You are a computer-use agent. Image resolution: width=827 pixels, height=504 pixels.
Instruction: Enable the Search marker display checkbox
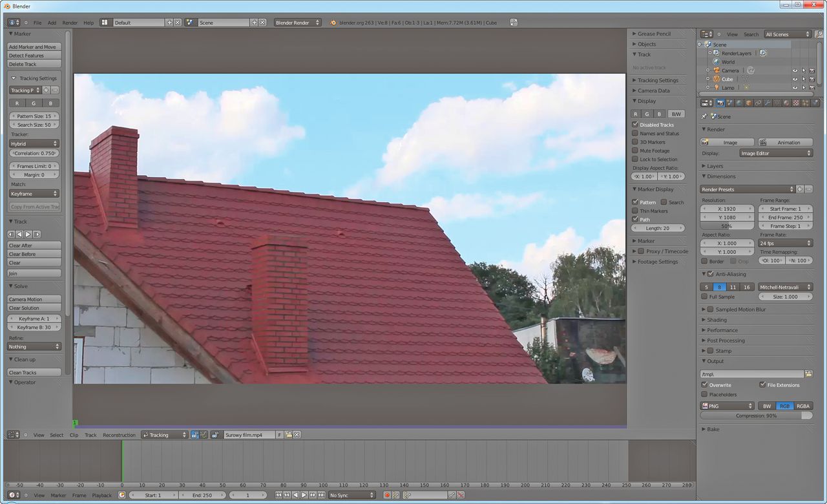coord(664,202)
